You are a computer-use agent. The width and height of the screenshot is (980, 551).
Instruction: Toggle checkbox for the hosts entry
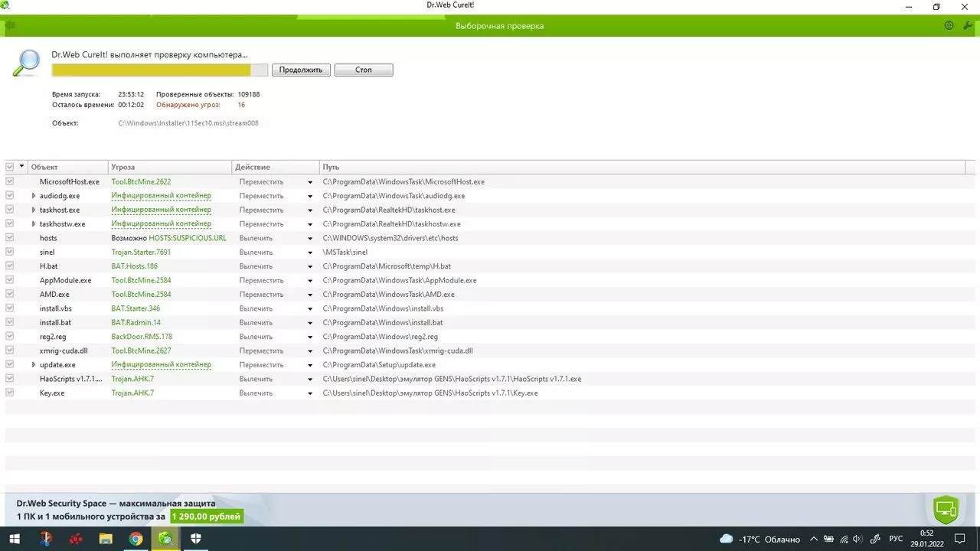tap(10, 237)
